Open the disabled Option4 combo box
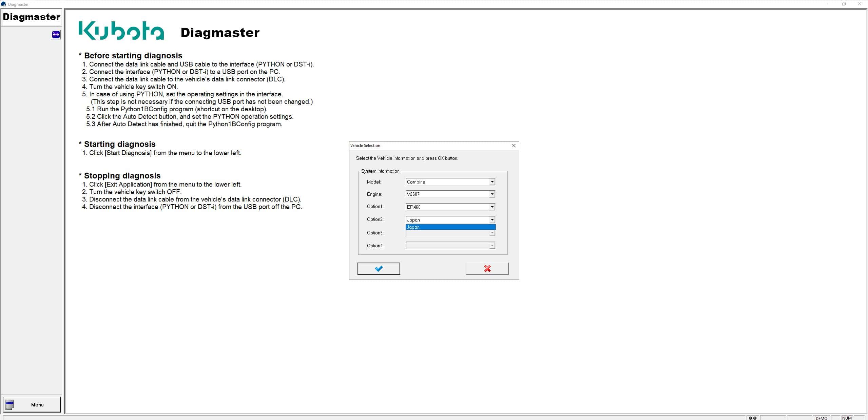The image size is (868, 420). (x=450, y=246)
